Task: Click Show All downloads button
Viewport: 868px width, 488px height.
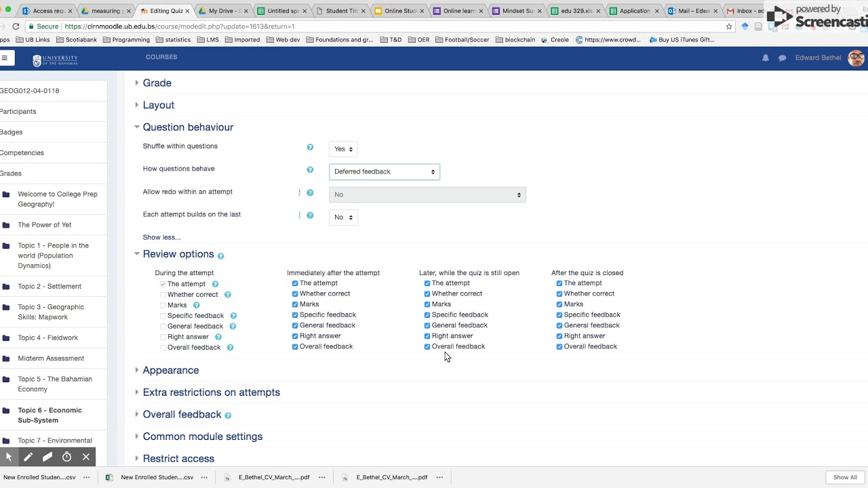Action: pos(845,477)
